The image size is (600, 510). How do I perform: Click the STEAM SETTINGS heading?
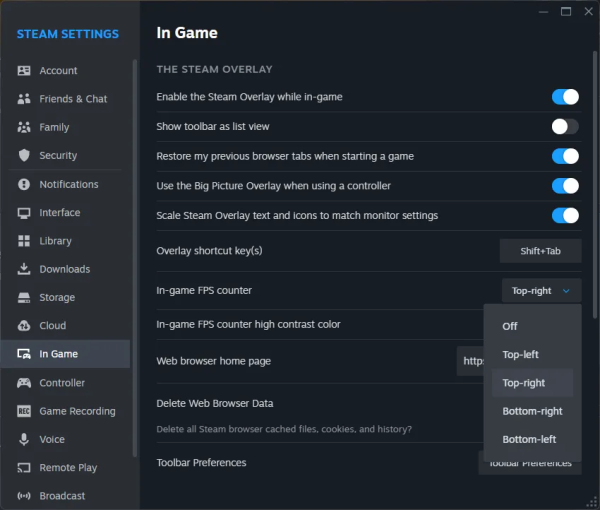tap(68, 34)
